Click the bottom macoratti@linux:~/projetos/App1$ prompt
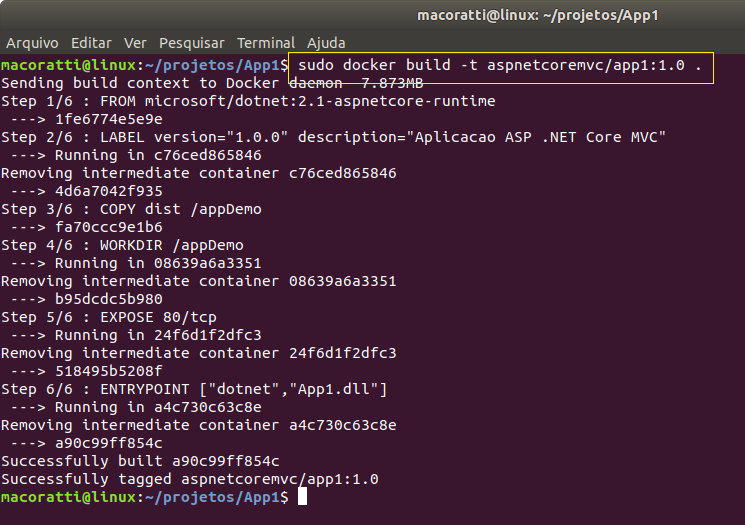The width and height of the screenshot is (745, 525). [144, 497]
